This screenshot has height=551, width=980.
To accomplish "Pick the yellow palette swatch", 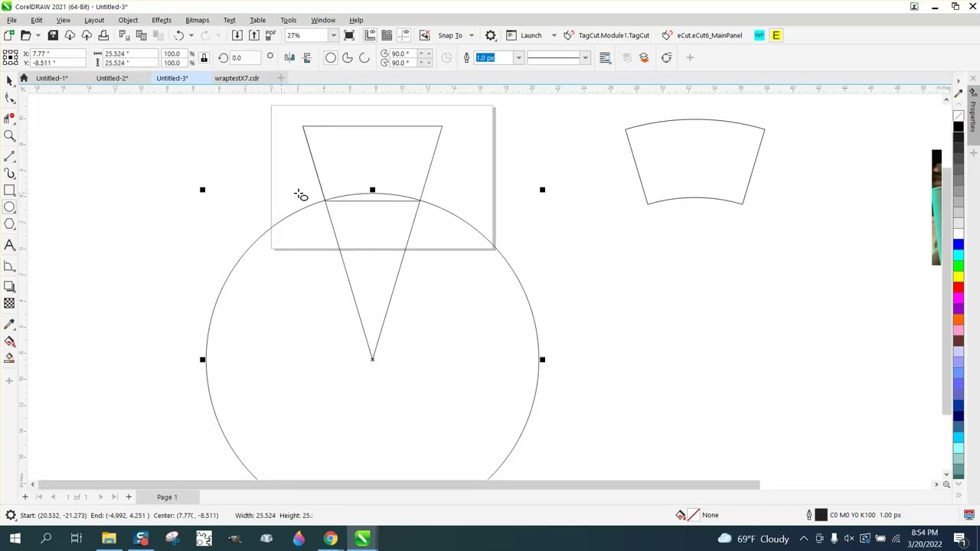I will click(x=958, y=275).
